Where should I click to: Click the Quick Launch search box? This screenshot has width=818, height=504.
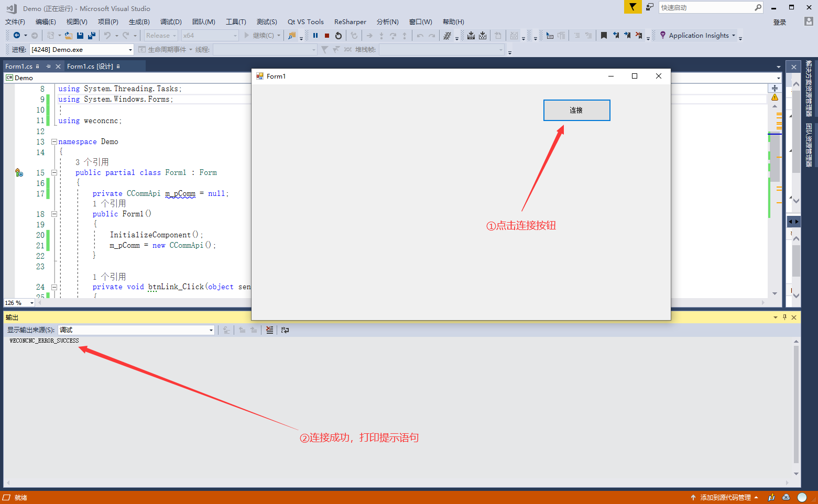(x=706, y=7)
